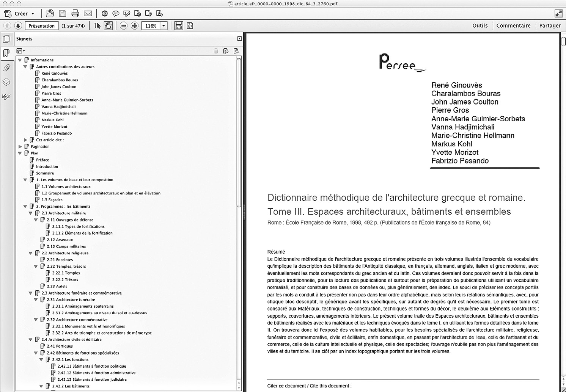Open the Créer menu button
This screenshot has height=392, width=566.
19,14
